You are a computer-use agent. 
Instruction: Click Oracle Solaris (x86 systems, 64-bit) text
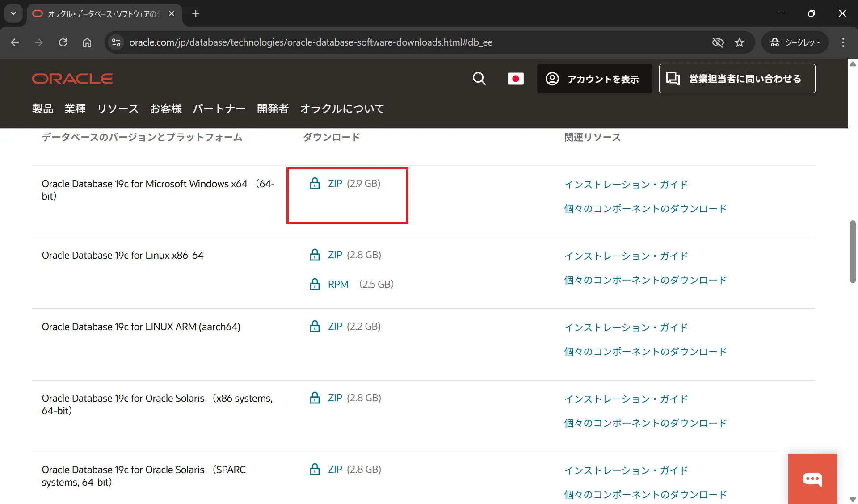click(157, 404)
